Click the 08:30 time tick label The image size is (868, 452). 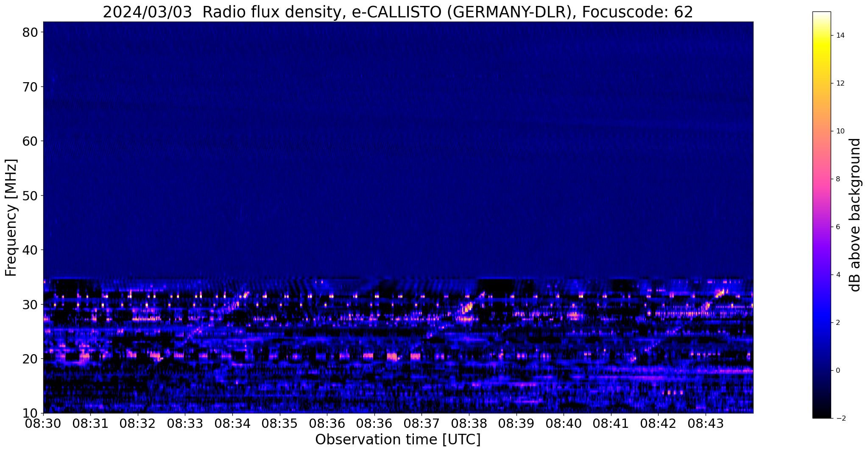click(43, 424)
